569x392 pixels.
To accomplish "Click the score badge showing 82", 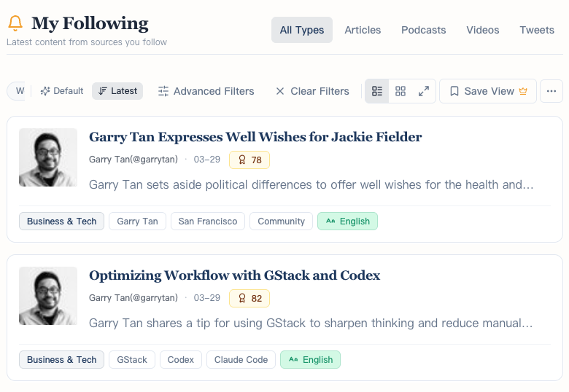I will 249,298.
